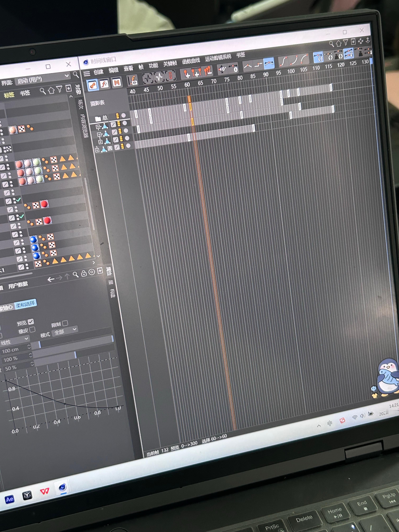Open the 用户数据 menu
Screen dimensions: 399x532
coord(18,285)
